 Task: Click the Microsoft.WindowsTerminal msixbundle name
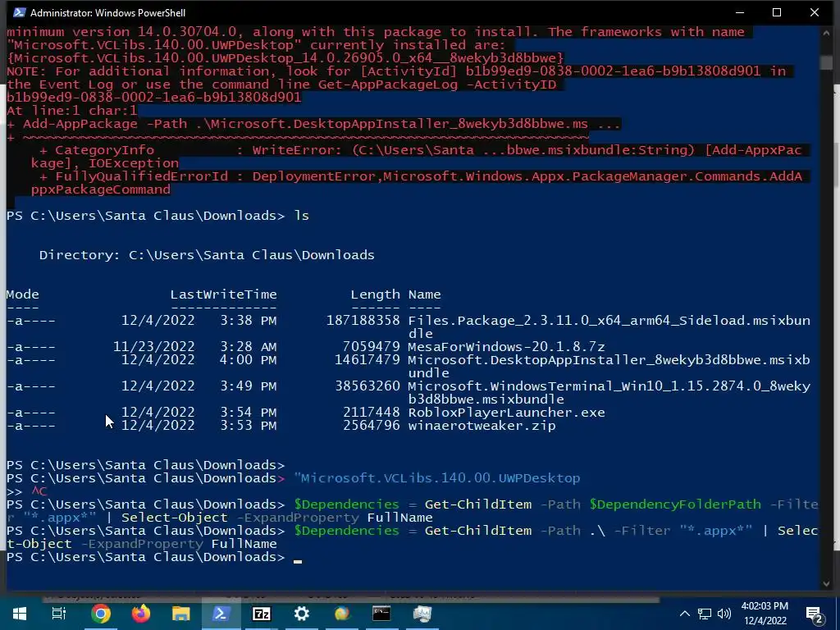609,393
